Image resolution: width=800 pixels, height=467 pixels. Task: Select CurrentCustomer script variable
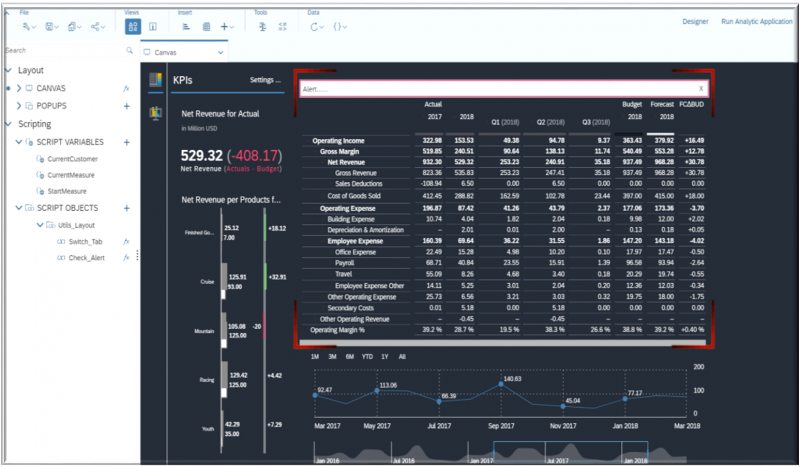click(72, 159)
